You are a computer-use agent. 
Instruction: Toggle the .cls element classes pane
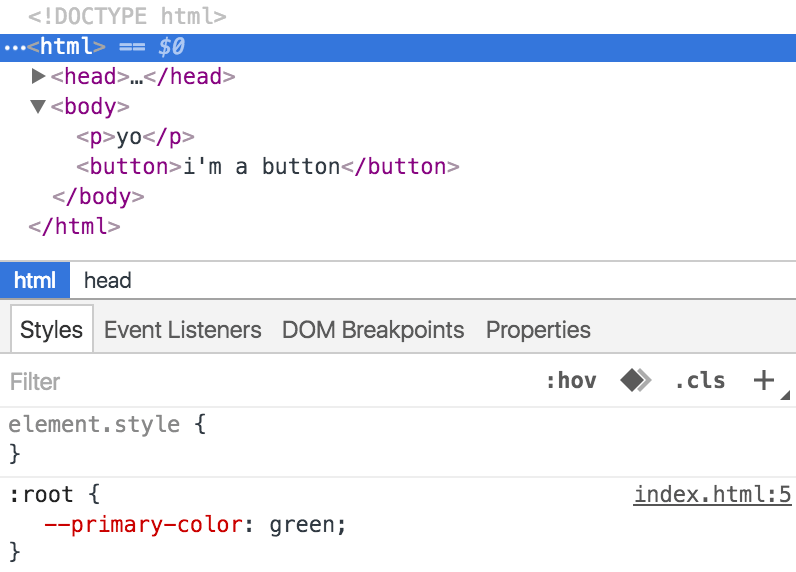(700, 380)
